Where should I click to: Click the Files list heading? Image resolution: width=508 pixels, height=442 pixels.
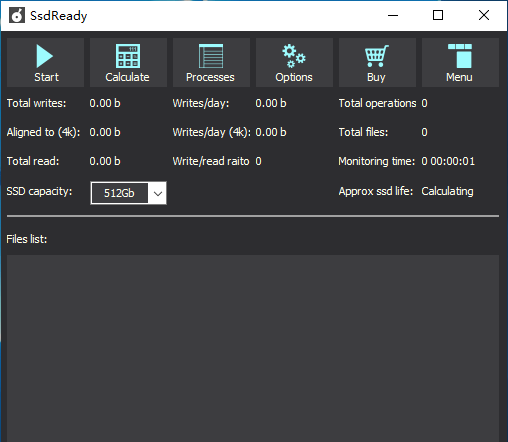pos(27,239)
